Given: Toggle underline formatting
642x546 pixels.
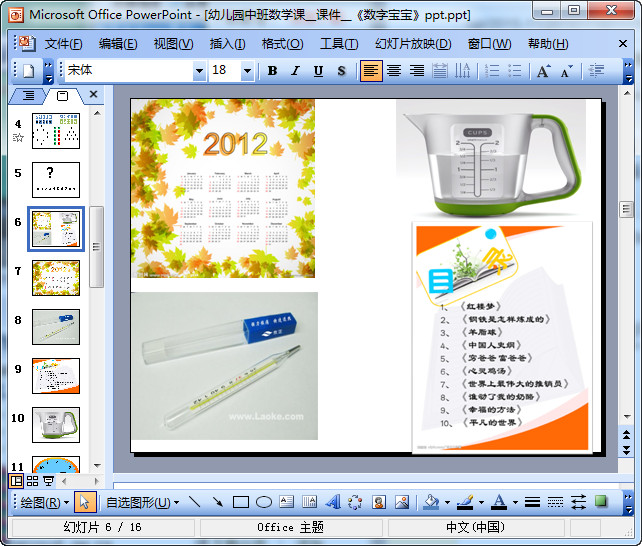Looking at the screenshot, I should 318,71.
